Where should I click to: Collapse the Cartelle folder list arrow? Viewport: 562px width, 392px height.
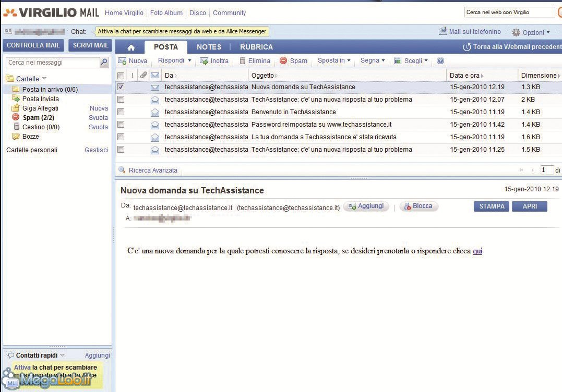[x=44, y=78]
